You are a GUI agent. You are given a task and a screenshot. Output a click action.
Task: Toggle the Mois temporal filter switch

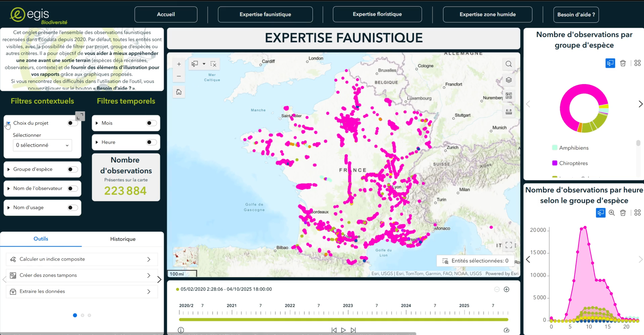click(x=151, y=123)
